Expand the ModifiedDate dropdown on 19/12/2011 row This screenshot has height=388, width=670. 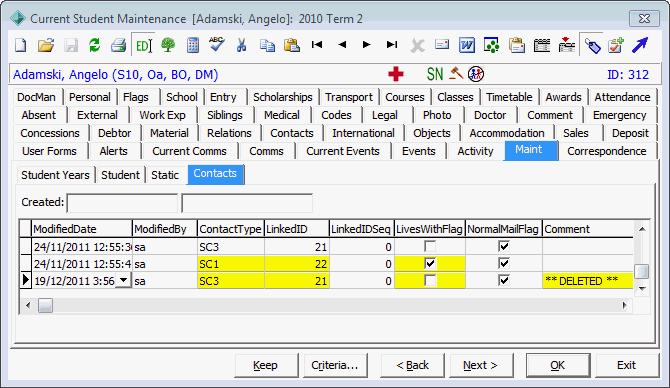pyautogui.click(x=123, y=280)
